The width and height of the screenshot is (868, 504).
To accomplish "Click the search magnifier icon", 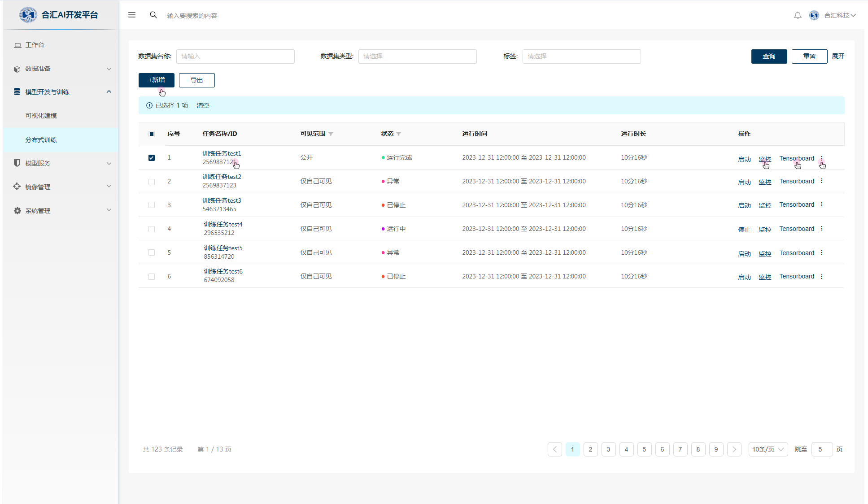I will coord(153,15).
